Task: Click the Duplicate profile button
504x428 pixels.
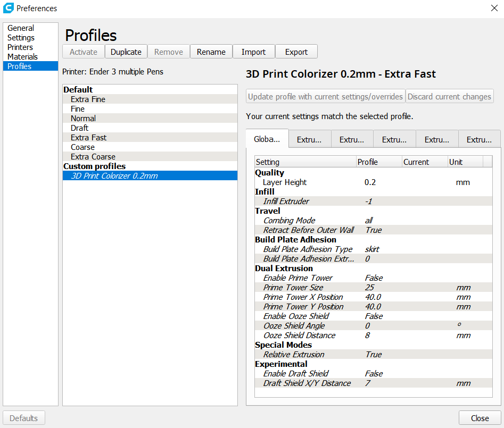Action: click(126, 52)
